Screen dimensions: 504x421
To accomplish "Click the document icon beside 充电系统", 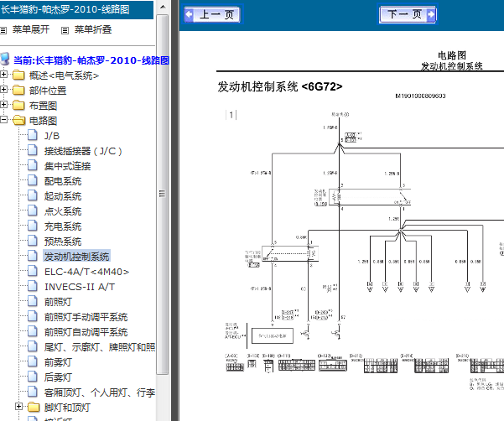I will click(x=33, y=226).
